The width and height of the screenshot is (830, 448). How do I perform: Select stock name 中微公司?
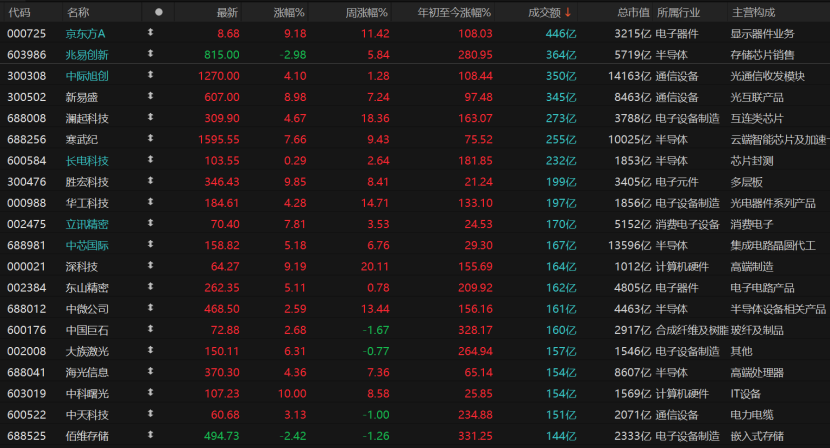[x=87, y=309]
